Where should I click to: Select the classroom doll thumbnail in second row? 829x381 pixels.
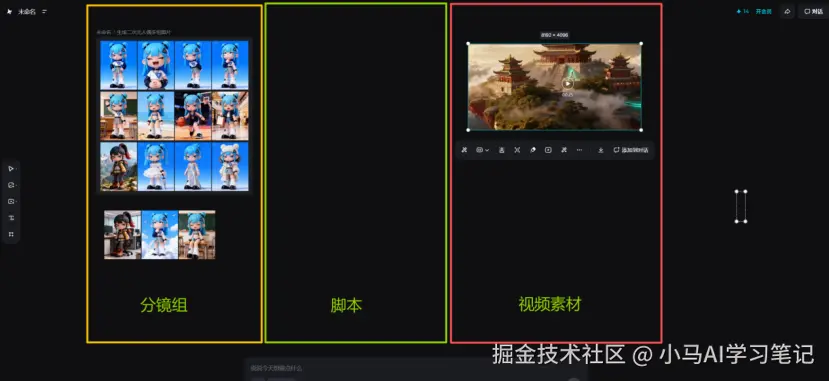click(x=119, y=116)
